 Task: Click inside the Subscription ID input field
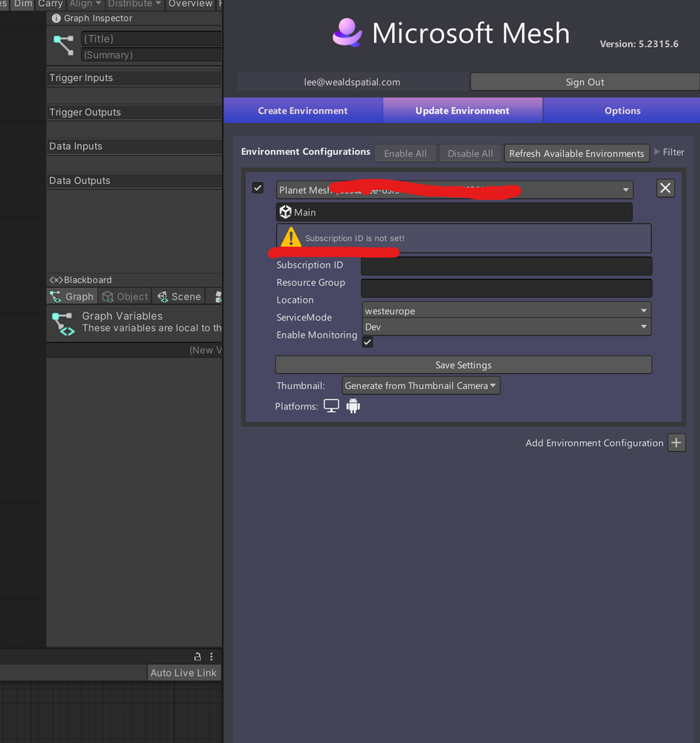pyautogui.click(x=506, y=266)
